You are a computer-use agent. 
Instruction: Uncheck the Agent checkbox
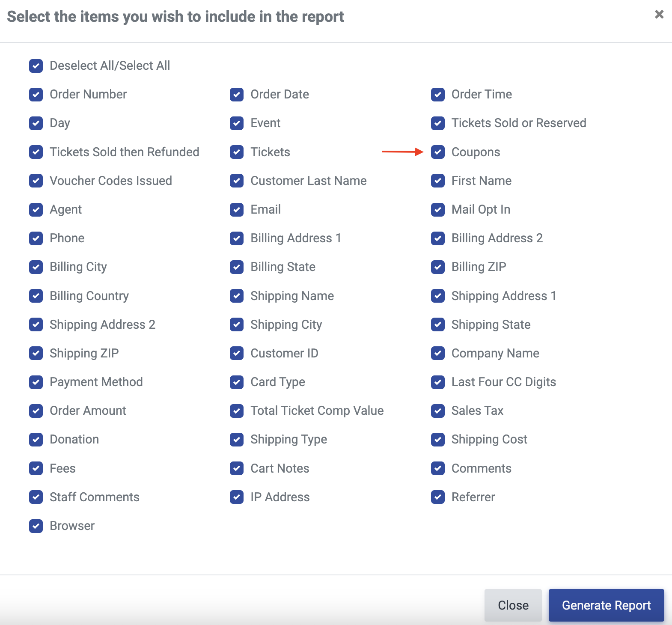pyautogui.click(x=36, y=210)
